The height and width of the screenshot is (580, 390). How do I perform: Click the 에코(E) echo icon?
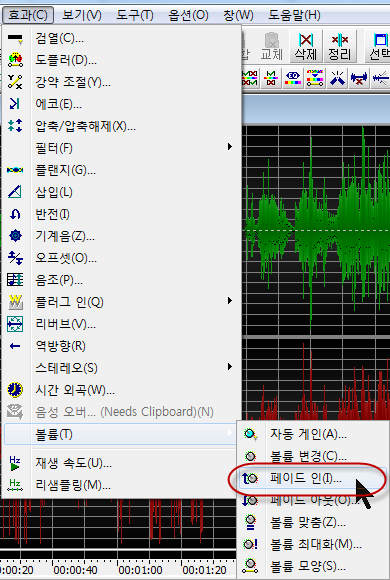coord(15,104)
